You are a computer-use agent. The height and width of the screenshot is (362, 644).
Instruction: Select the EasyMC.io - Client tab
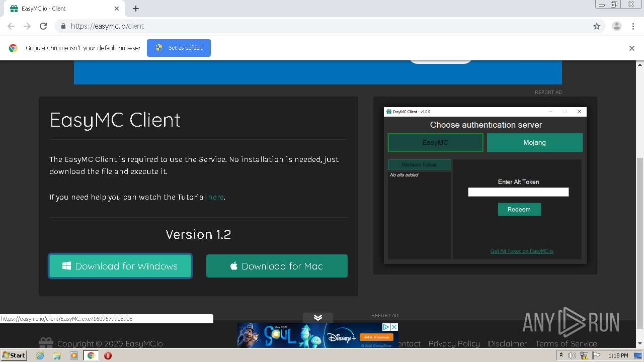pos(64,9)
